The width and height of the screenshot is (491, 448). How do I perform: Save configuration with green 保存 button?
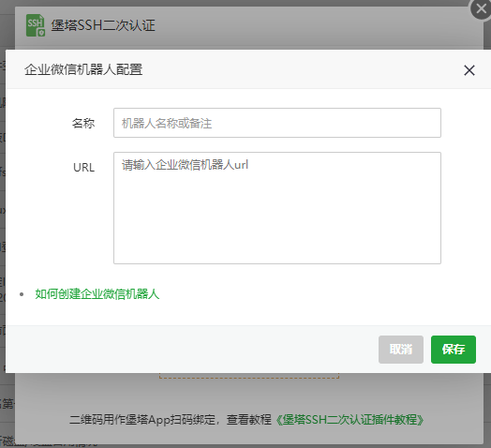tap(454, 350)
